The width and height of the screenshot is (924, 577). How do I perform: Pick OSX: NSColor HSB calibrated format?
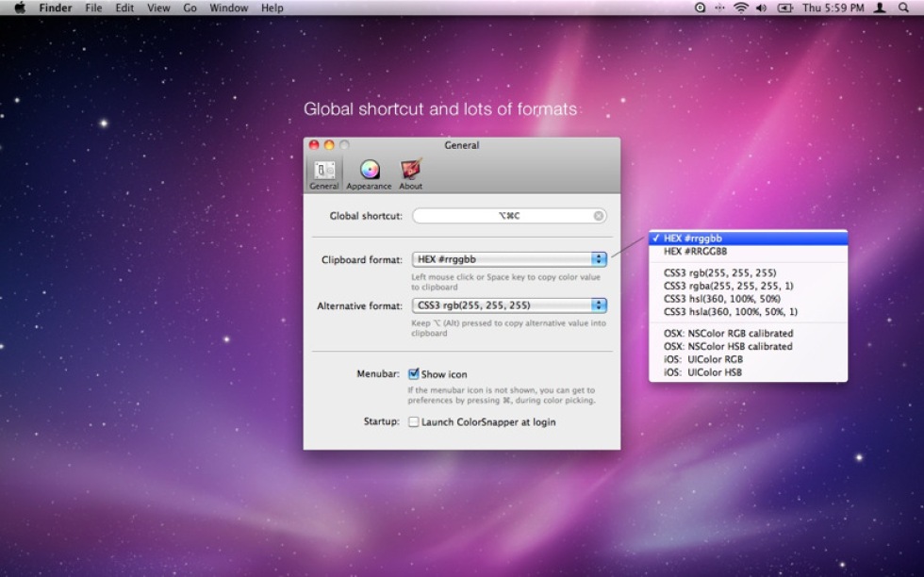point(728,346)
